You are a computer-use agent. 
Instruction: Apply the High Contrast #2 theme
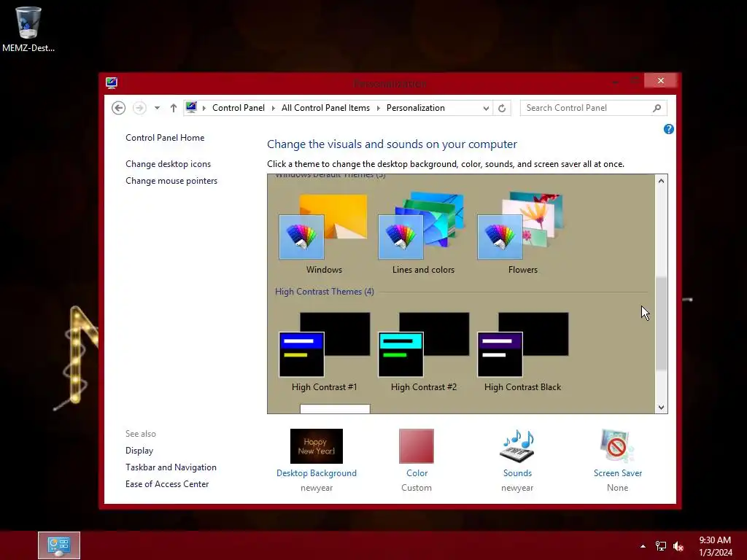[424, 352]
